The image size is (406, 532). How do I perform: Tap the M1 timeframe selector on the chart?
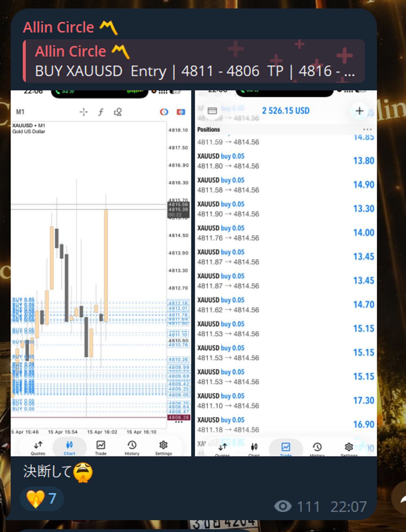20,112
